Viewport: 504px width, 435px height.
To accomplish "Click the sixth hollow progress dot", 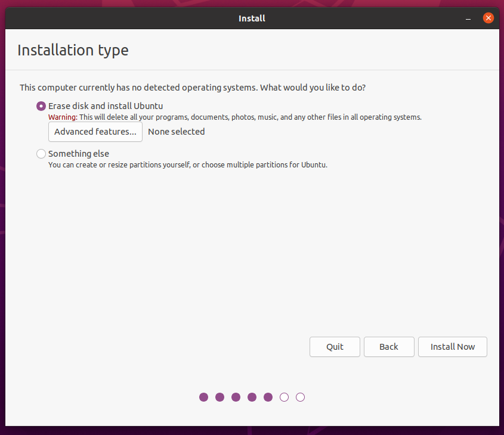I will pyautogui.click(x=284, y=397).
